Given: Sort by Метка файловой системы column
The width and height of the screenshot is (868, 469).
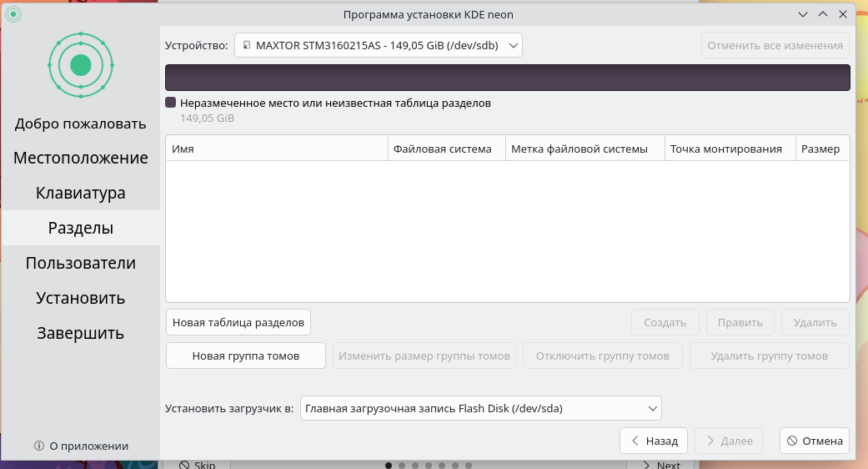Looking at the screenshot, I should click(585, 149).
